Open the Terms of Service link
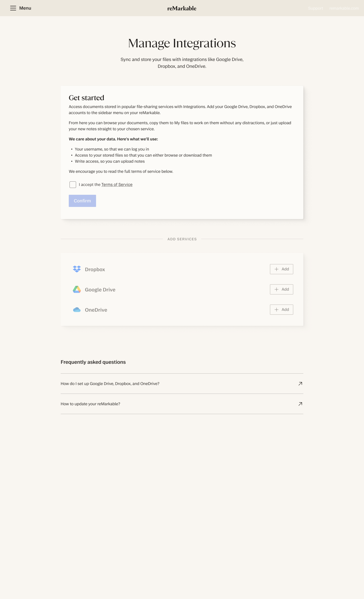The width and height of the screenshot is (364, 599). pos(117,184)
